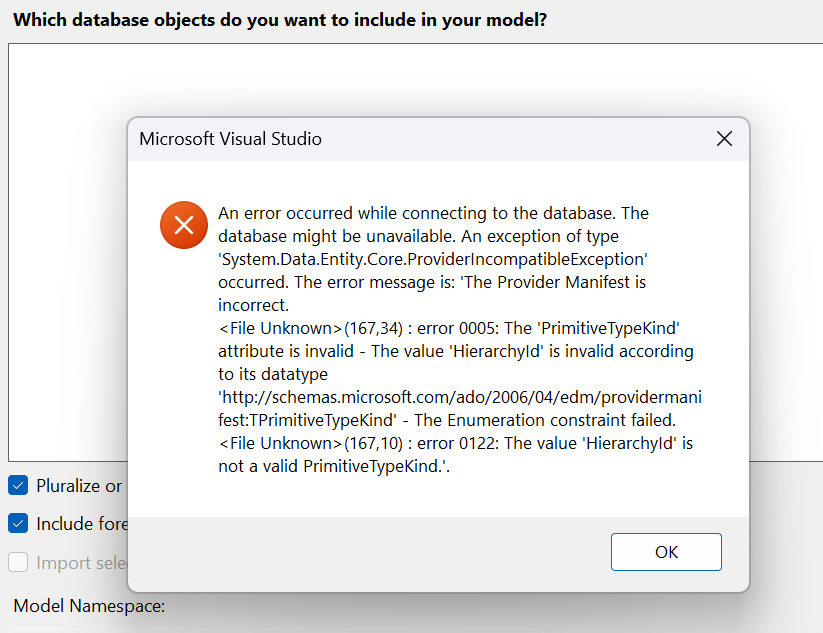Dismiss the error by clicking OK

(x=666, y=551)
